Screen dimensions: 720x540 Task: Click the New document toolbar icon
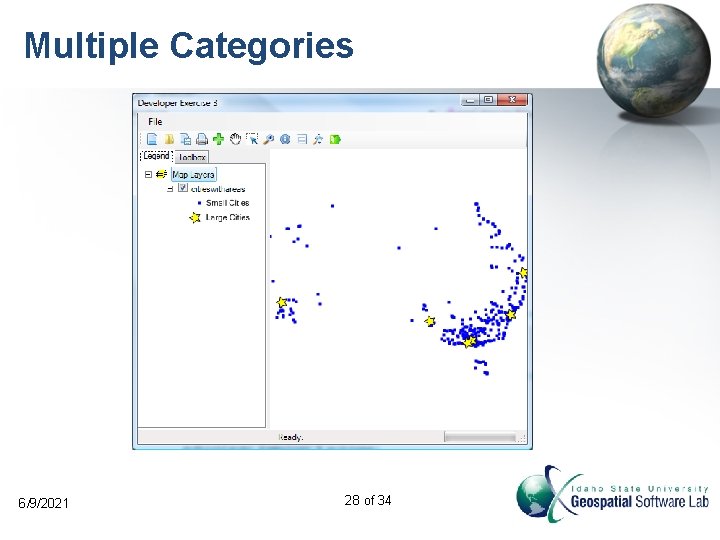pyautogui.click(x=152, y=139)
